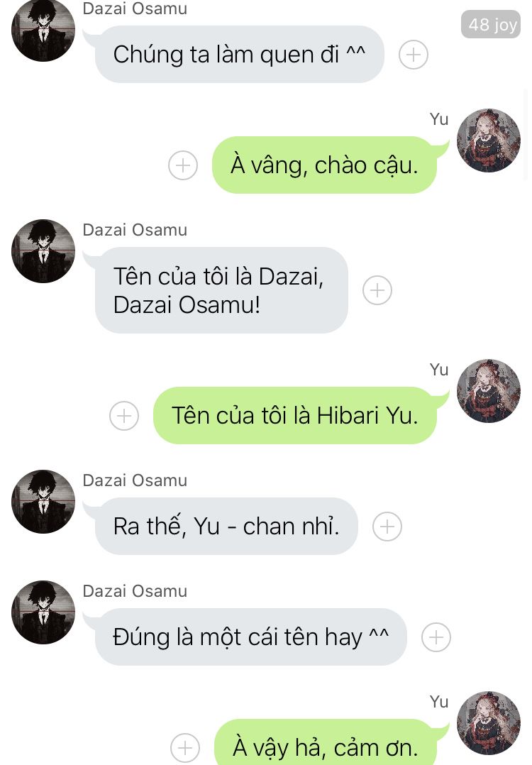This screenshot has width=532, height=765.
Task: Select the green "À vâng, chào cậu." bubble
Action: click(x=324, y=165)
